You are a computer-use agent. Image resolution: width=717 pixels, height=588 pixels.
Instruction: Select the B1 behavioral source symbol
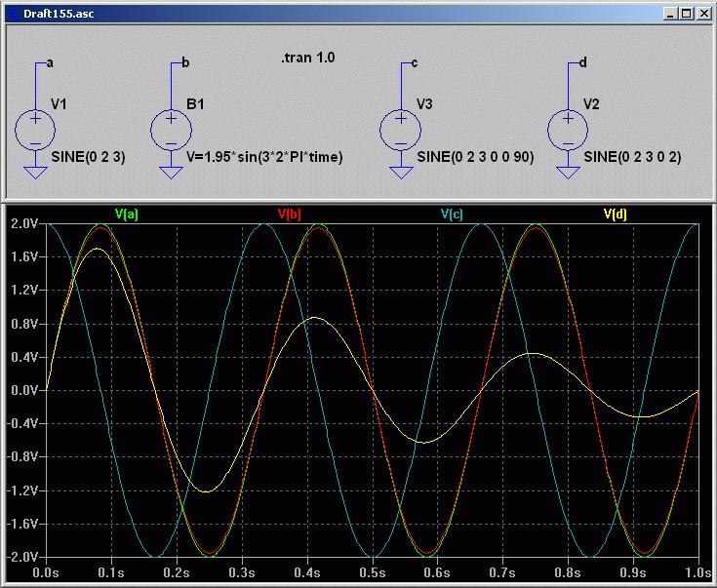[x=171, y=131]
